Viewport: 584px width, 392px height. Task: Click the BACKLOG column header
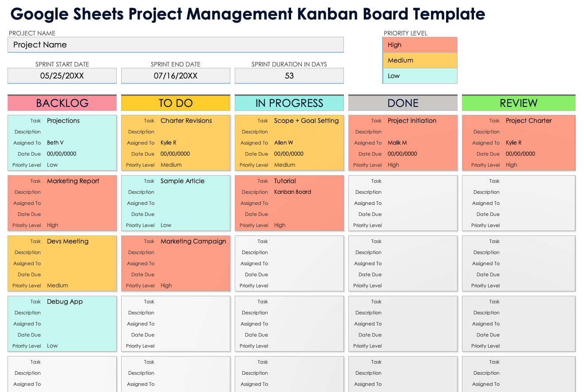[x=62, y=103]
